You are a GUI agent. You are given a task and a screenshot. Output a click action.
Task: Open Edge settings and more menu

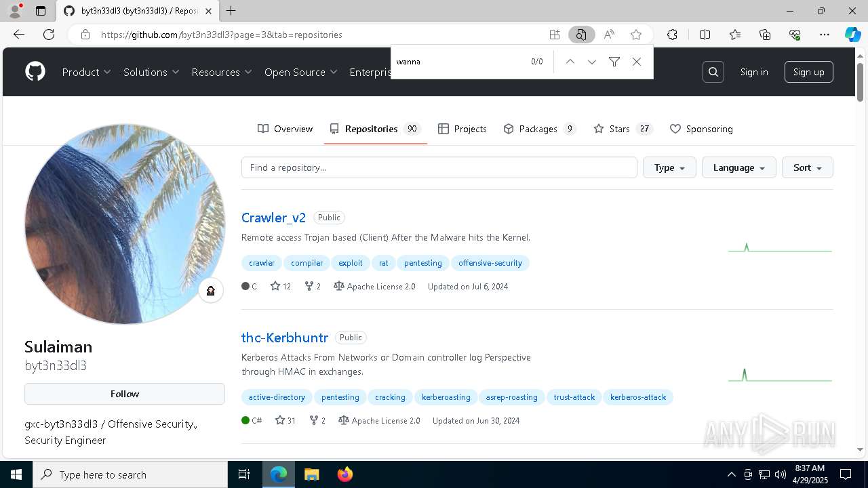click(825, 35)
